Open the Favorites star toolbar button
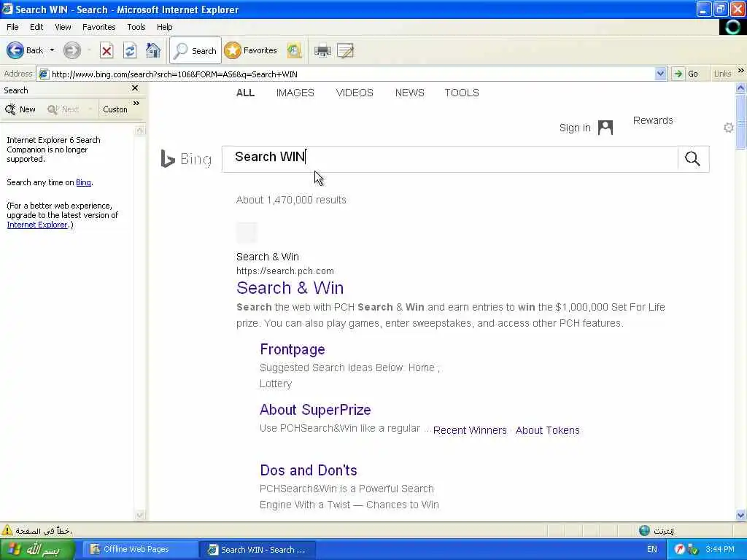This screenshot has width=747, height=560. 251,50
